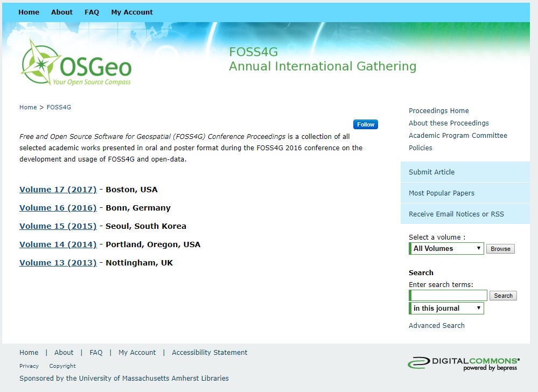
Task: Click the 'Portland, Oregon, USA' location text
Action: click(153, 244)
